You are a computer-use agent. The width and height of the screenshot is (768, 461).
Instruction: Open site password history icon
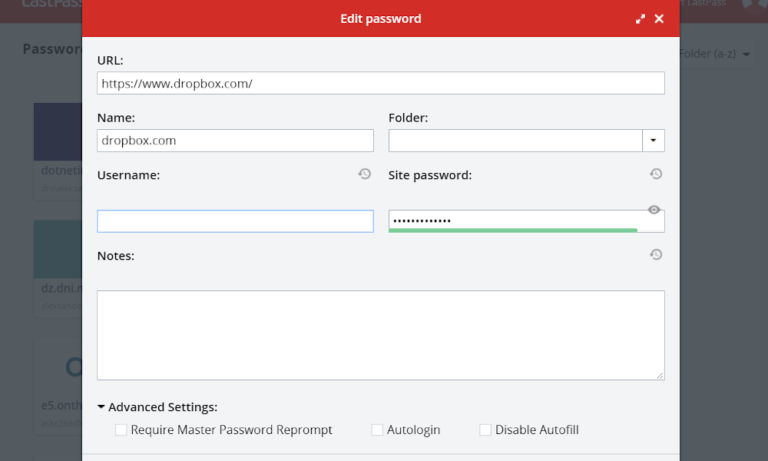[656, 174]
